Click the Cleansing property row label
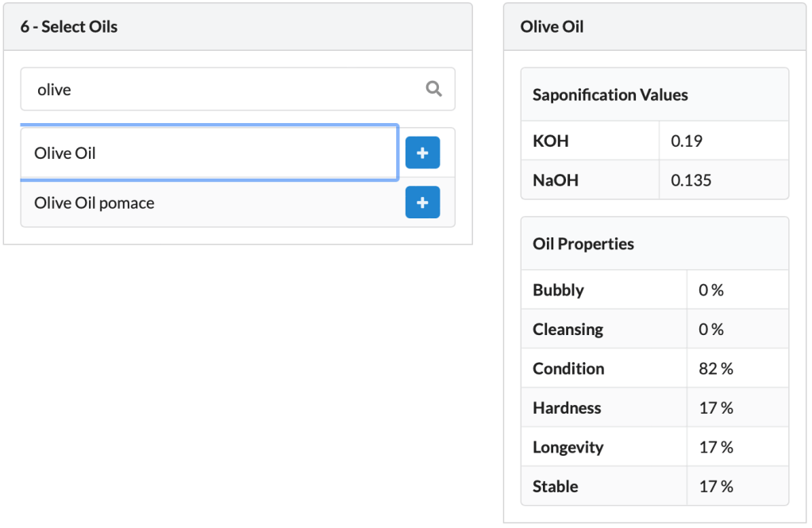Screen dimensions: 812x528 pos(568,330)
